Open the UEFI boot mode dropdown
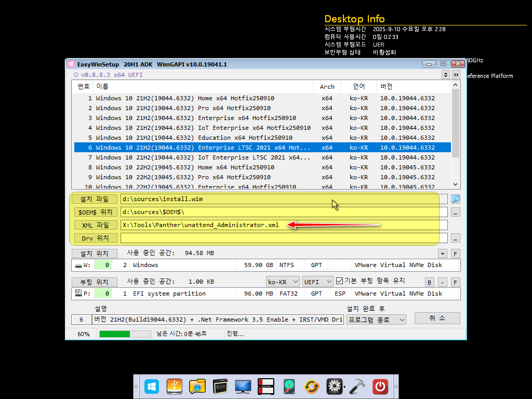 tap(317, 282)
